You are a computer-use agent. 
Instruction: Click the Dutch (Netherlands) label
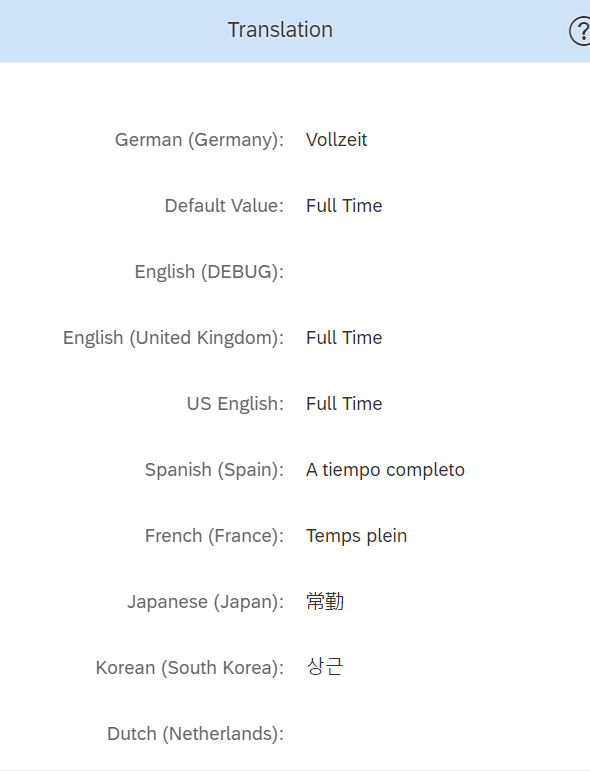[x=196, y=734]
